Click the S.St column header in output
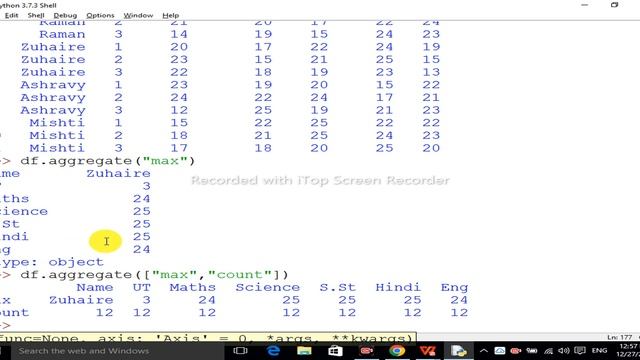640x360 pixels. (x=337, y=287)
